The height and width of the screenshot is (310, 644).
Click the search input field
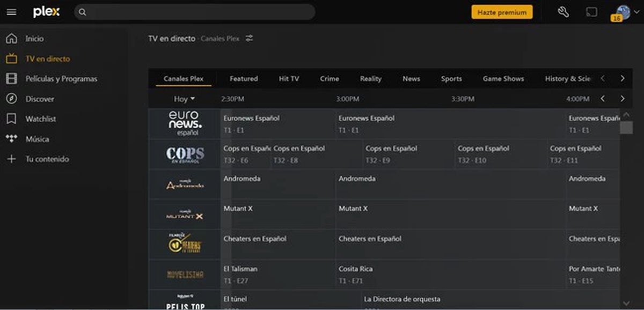point(193,11)
